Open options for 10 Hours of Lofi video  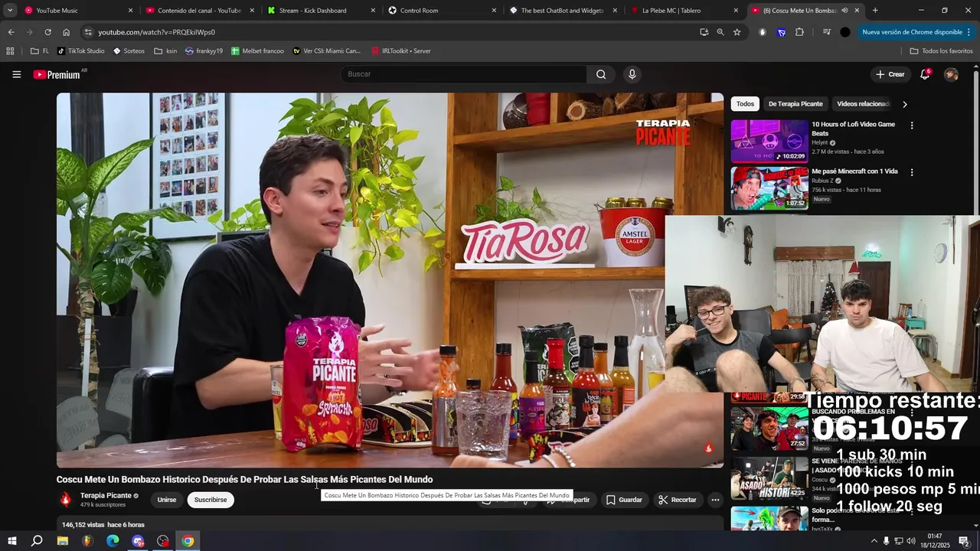pos(911,125)
